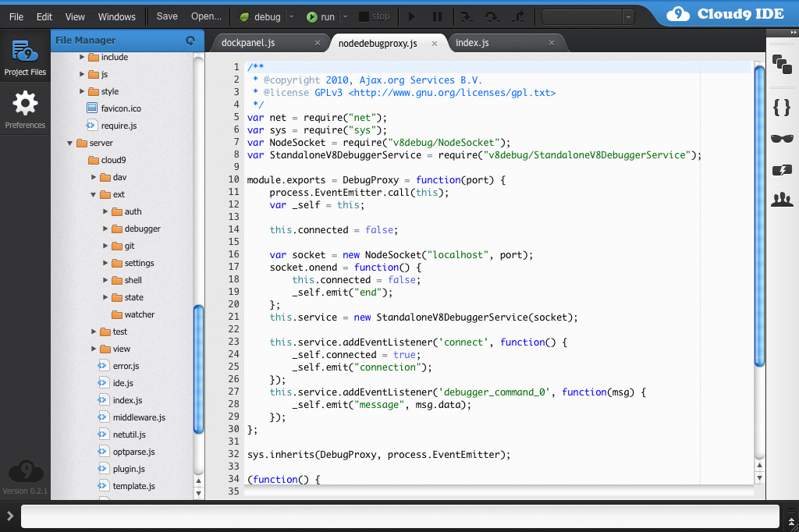799x532 pixels.
Task: Collapse the ext folder
Action: pos(94,194)
